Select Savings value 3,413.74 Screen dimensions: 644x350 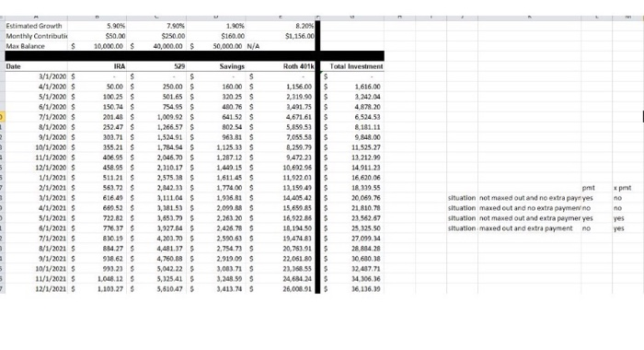pyautogui.click(x=215, y=288)
